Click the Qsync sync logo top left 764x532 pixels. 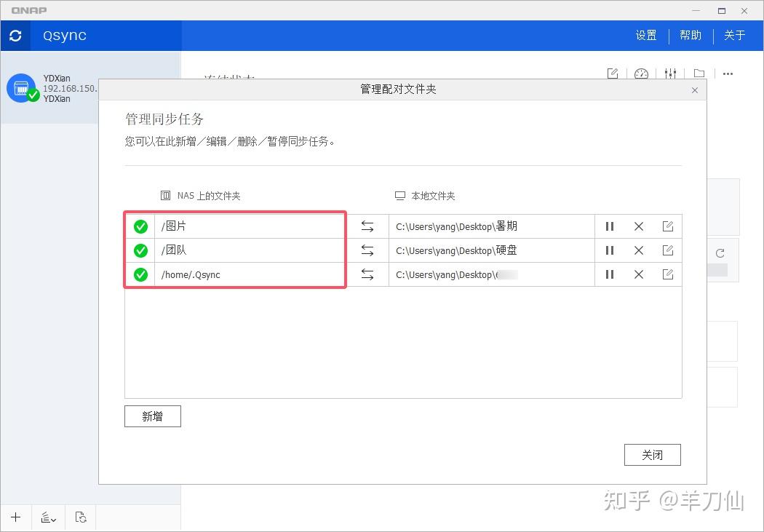click(15, 35)
